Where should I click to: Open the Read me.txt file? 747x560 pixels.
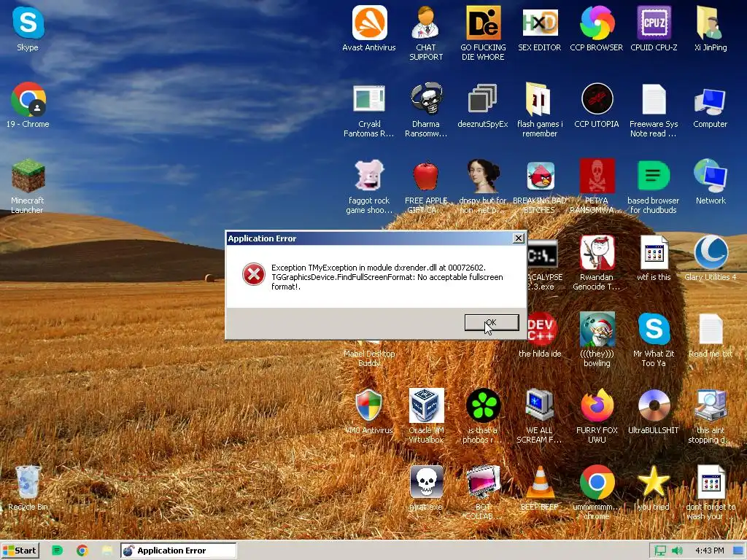coord(711,330)
